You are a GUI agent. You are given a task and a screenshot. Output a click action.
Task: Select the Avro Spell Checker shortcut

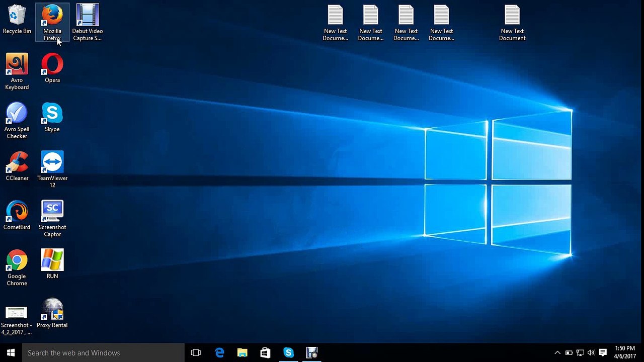click(x=17, y=121)
